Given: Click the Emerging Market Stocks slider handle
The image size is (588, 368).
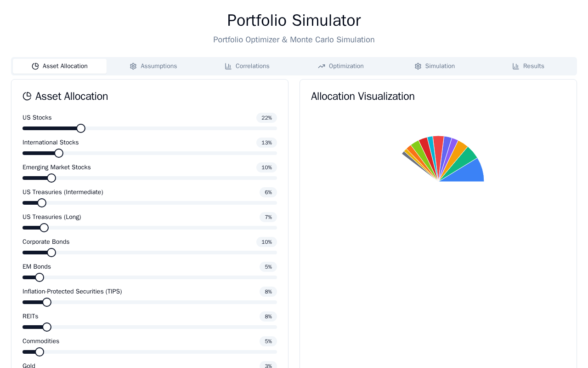Looking at the screenshot, I should [x=51, y=178].
